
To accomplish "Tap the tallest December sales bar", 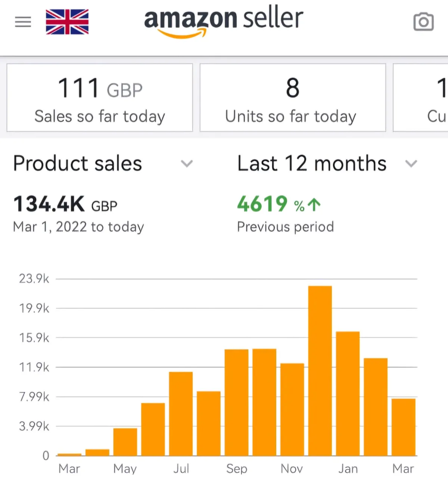I will point(320,370).
